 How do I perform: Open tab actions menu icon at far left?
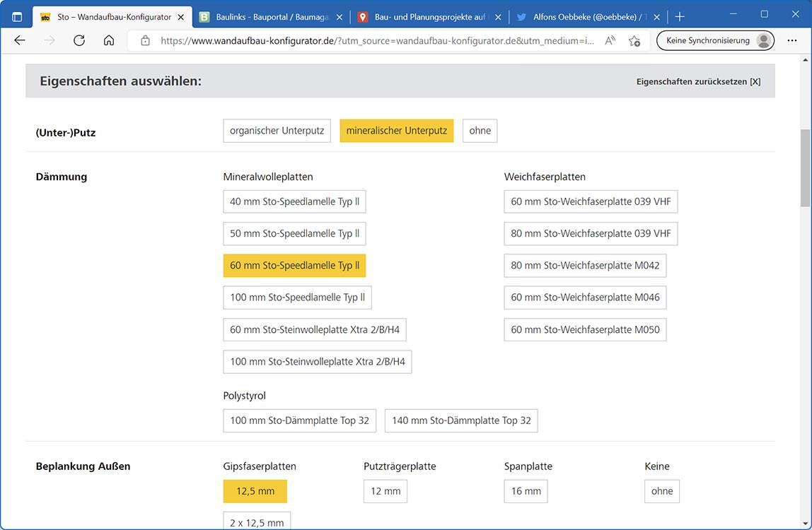[17, 17]
